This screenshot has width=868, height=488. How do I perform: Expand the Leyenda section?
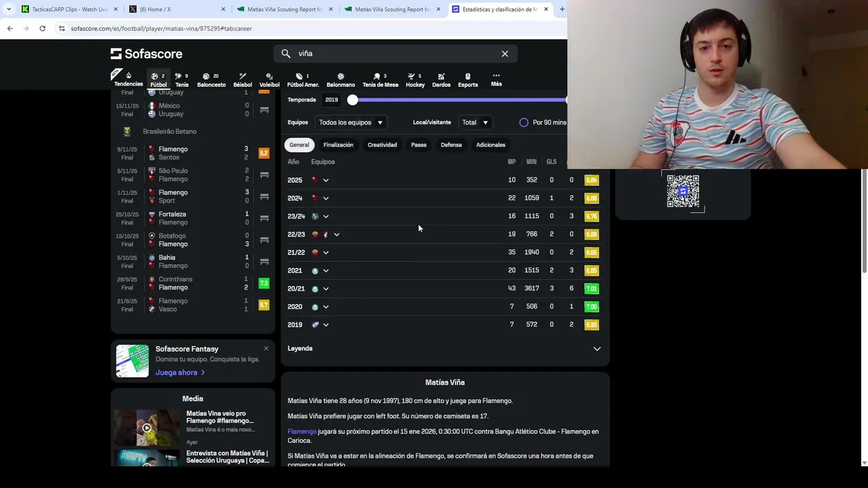pos(444,348)
